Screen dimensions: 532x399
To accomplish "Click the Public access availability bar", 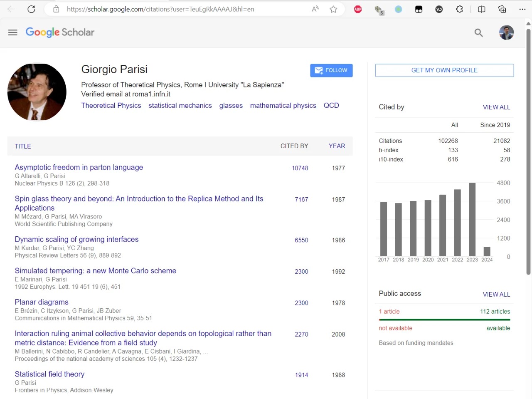I will (x=444, y=320).
